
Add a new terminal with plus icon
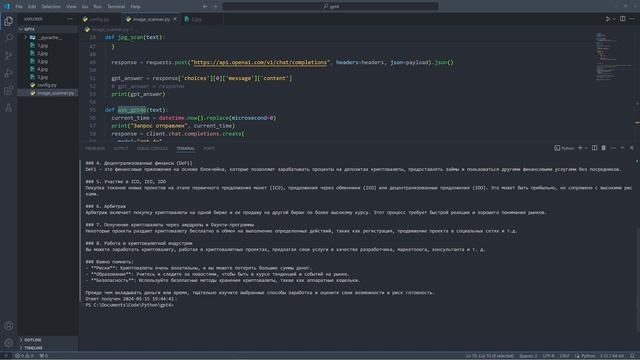580,148
